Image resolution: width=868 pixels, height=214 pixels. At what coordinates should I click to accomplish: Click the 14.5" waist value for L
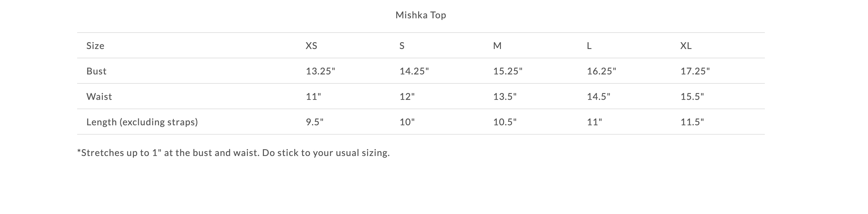[x=598, y=96]
